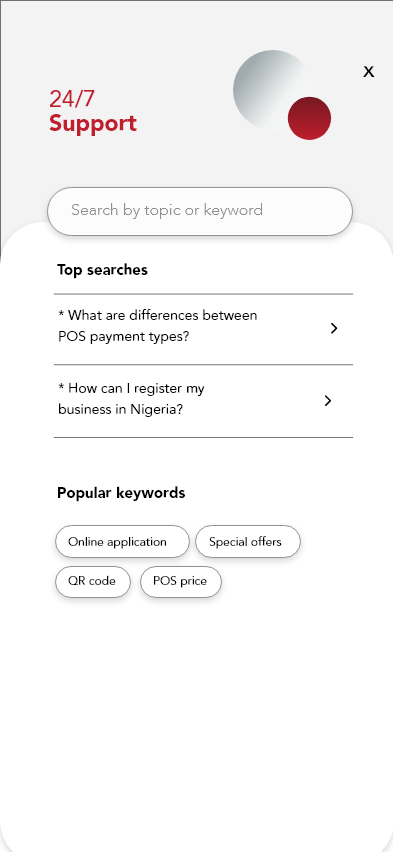The image size is (393, 852).
Task: Open 'What are differences between POS payment types?'
Action: click(203, 329)
